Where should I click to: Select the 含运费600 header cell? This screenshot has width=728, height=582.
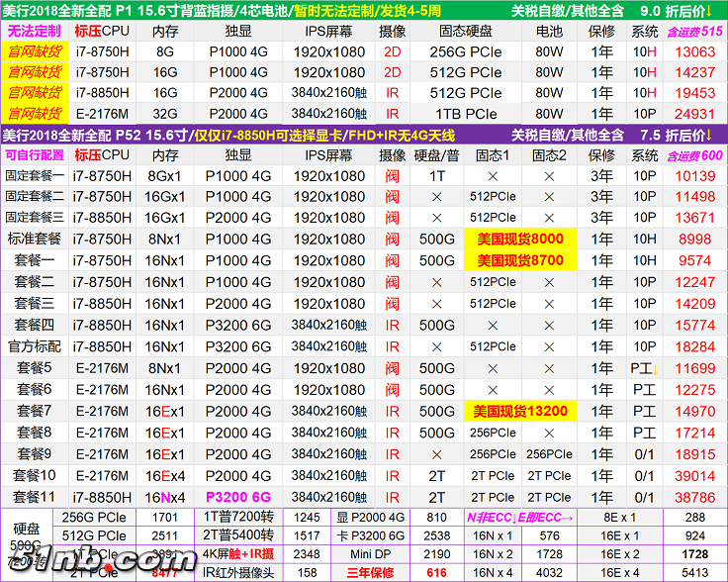tap(694, 155)
